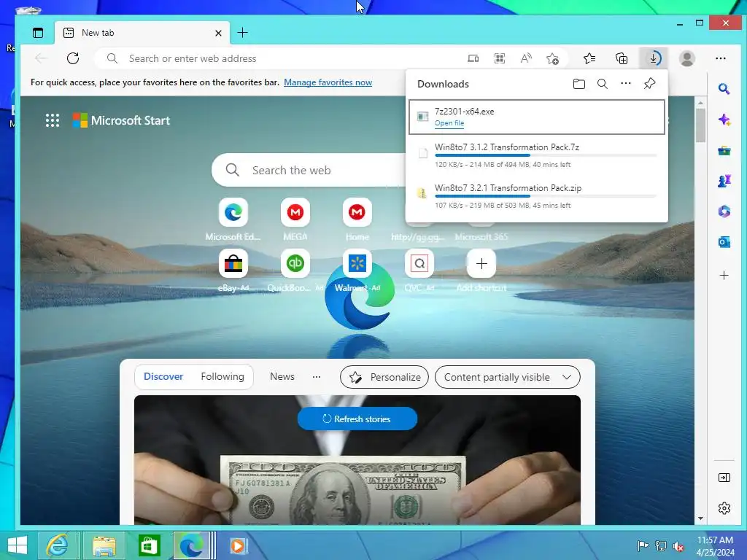Hide sidebar using collapse icon
The height and width of the screenshot is (560, 747).
pos(724,478)
